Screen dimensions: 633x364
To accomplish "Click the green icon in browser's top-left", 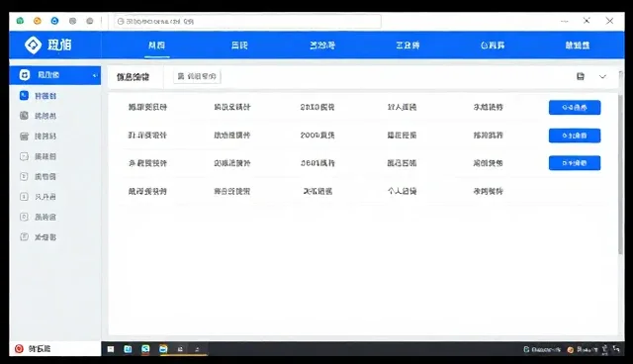I will [20, 21].
